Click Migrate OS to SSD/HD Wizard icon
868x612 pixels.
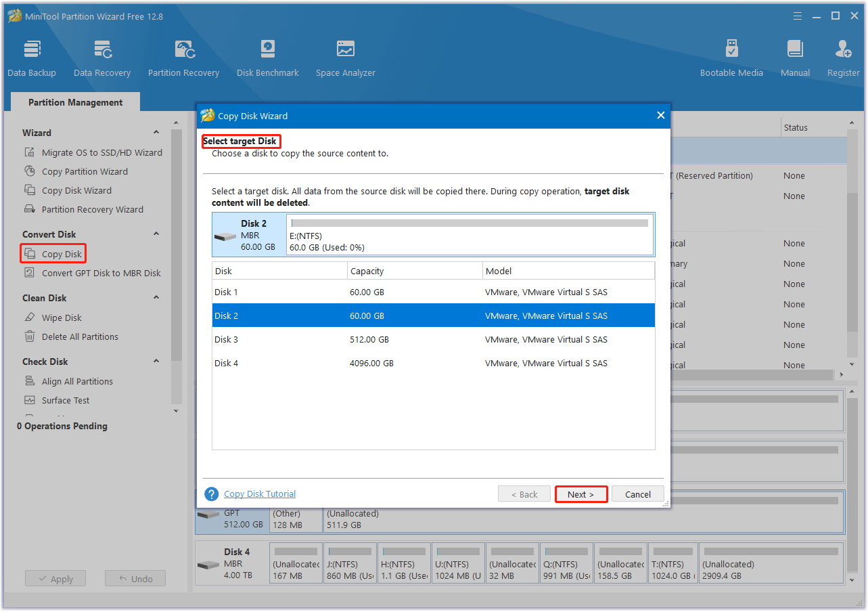pyautogui.click(x=30, y=152)
